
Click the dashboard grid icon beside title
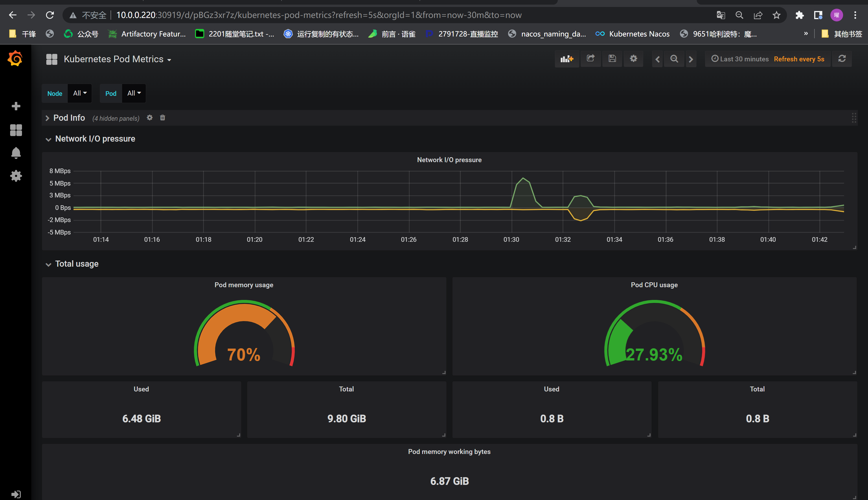point(52,59)
